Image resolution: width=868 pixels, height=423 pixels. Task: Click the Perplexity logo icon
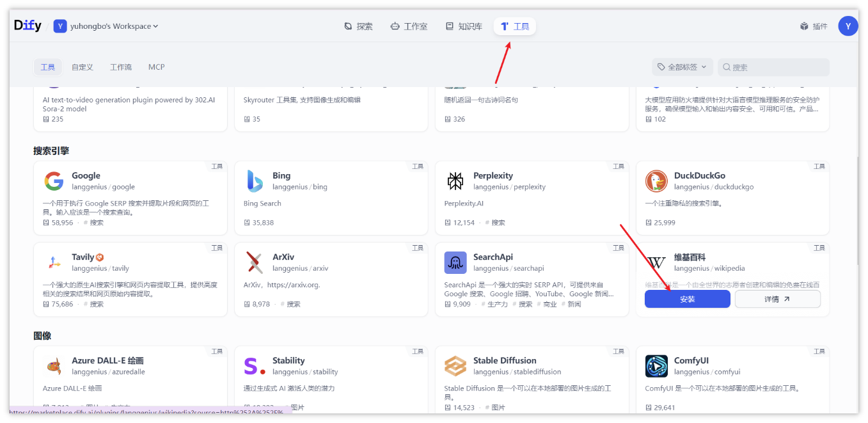coord(455,181)
